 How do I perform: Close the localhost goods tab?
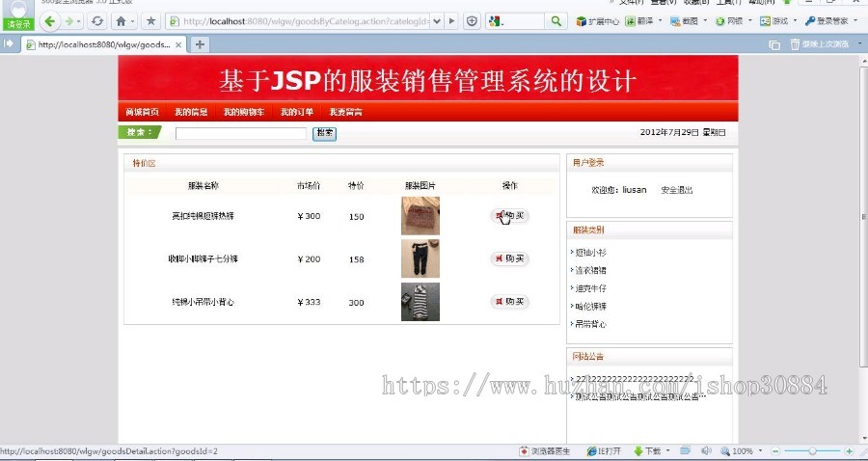click(x=178, y=44)
